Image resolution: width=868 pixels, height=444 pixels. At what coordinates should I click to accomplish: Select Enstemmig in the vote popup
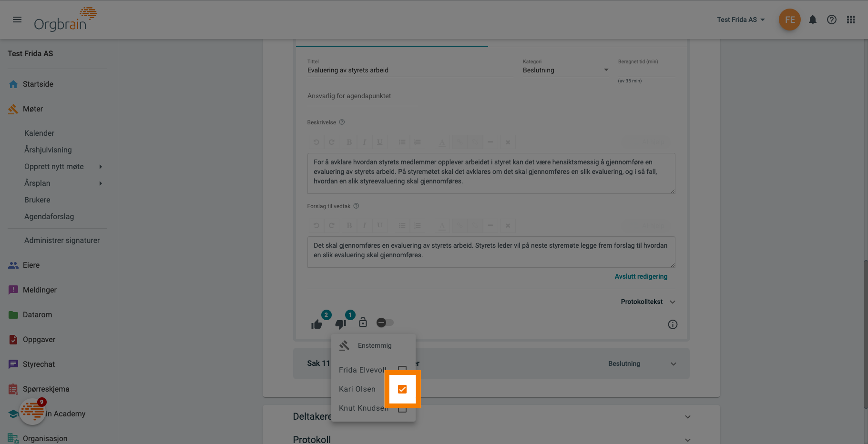pos(374,345)
